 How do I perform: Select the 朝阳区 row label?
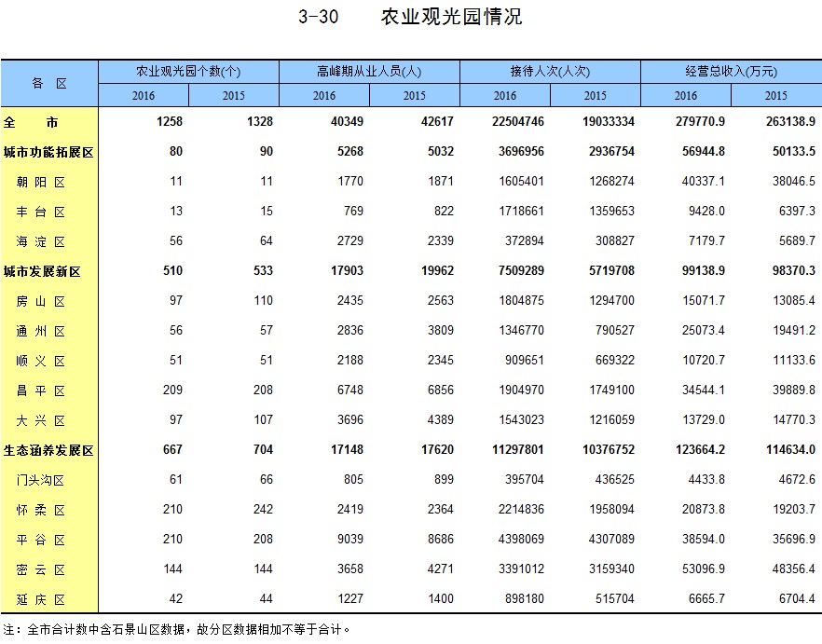(41, 182)
